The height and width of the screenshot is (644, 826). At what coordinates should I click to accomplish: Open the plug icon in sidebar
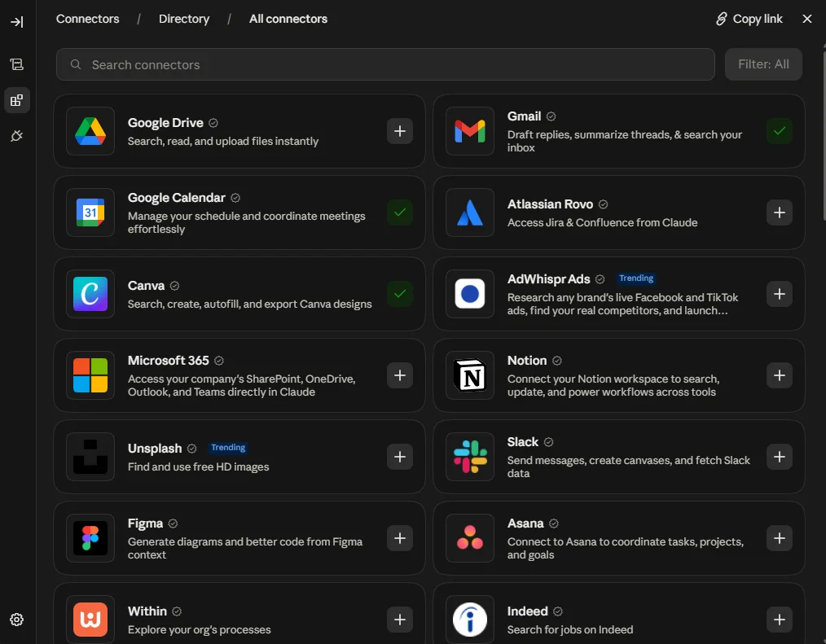click(17, 136)
